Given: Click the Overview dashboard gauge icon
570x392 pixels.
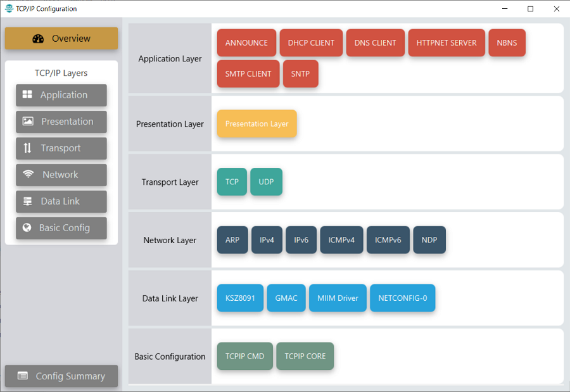Looking at the screenshot, I should (38, 39).
